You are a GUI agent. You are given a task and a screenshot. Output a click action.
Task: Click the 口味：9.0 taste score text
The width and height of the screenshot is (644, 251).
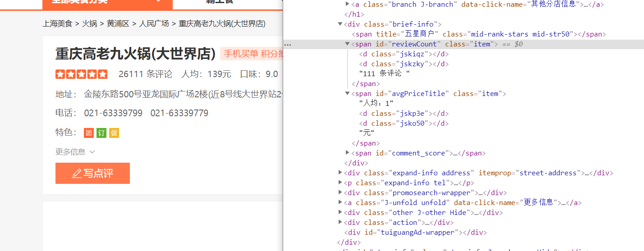[259, 74]
